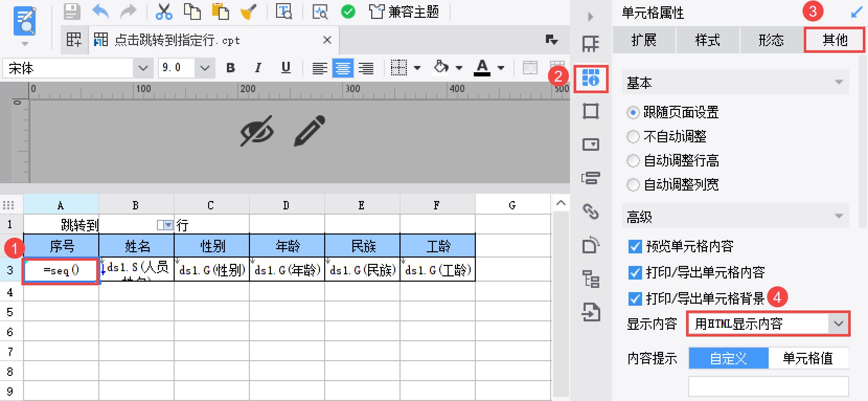Apply center text alignment
This screenshot has height=401, width=868.
pyautogui.click(x=343, y=68)
